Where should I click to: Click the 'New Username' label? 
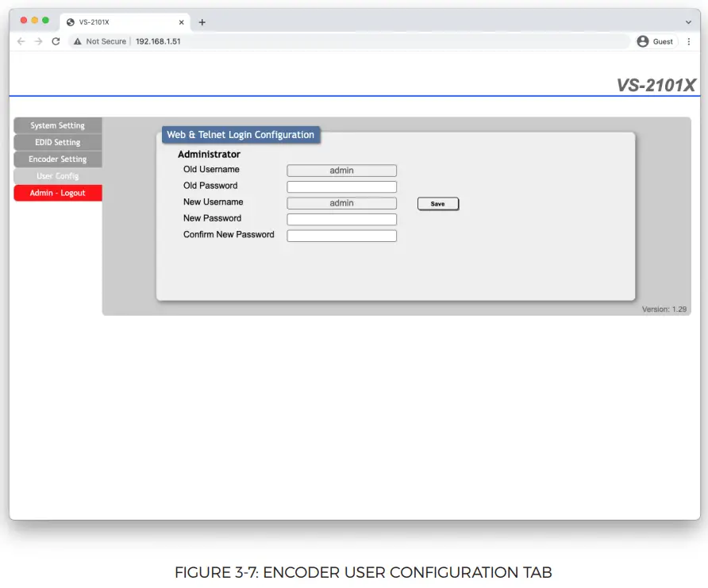tap(214, 202)
